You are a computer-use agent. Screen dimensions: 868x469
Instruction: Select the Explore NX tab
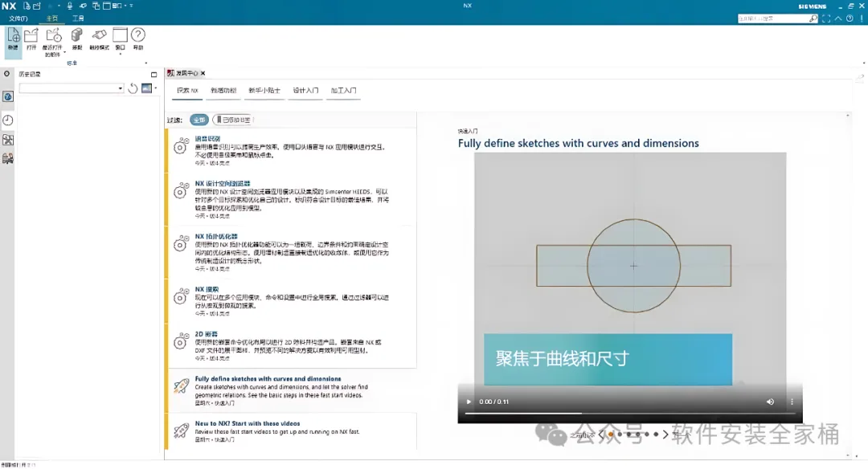tap(187, 90)
